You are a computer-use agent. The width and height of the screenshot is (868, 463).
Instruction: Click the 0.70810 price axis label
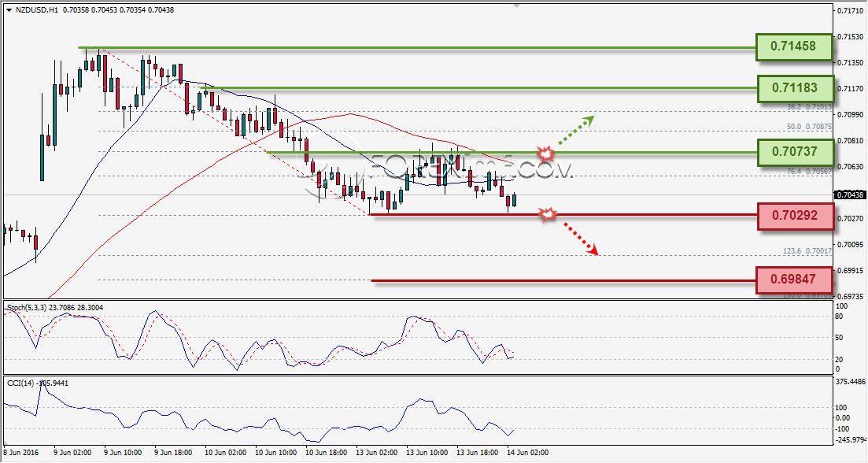(850, 141)
